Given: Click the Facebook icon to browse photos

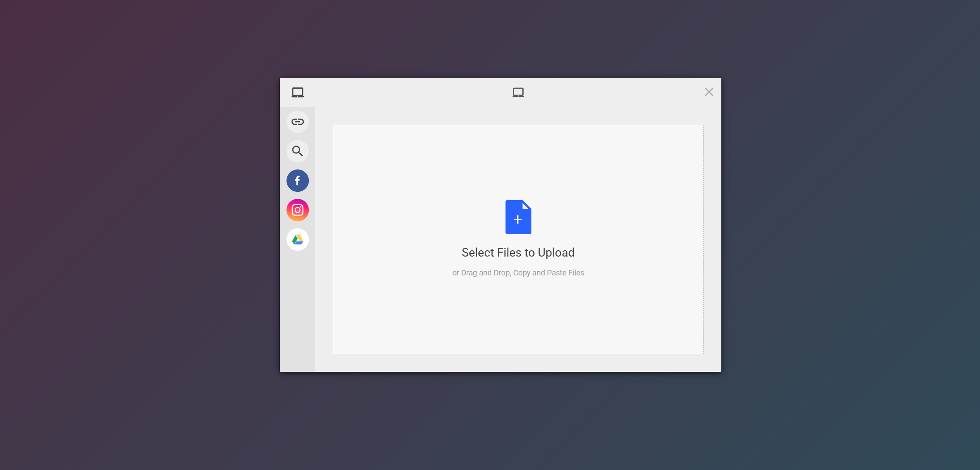Looking at the screenshot, I should [x=297, y=180].
